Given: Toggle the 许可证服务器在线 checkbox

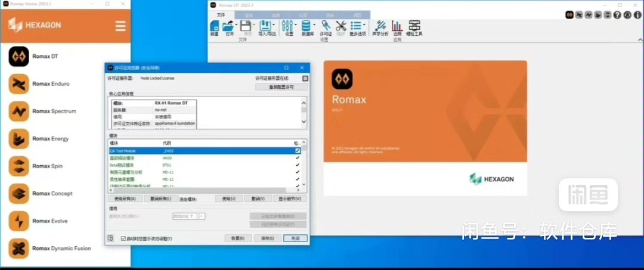Looking at the screenshot, I should tap(305, 78).
